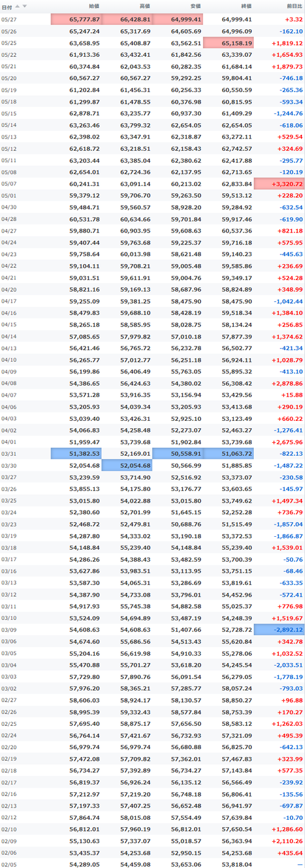The height and width of the screenshot is (868, 305).
Task: Select closing price 61,684.14
Action: coord(237,66)
